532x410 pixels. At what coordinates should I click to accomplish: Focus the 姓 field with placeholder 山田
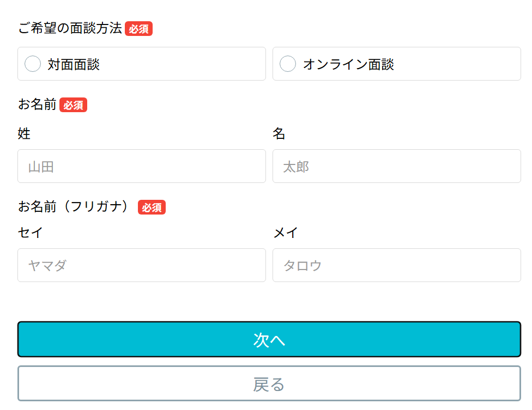click(x=142, y=166)
